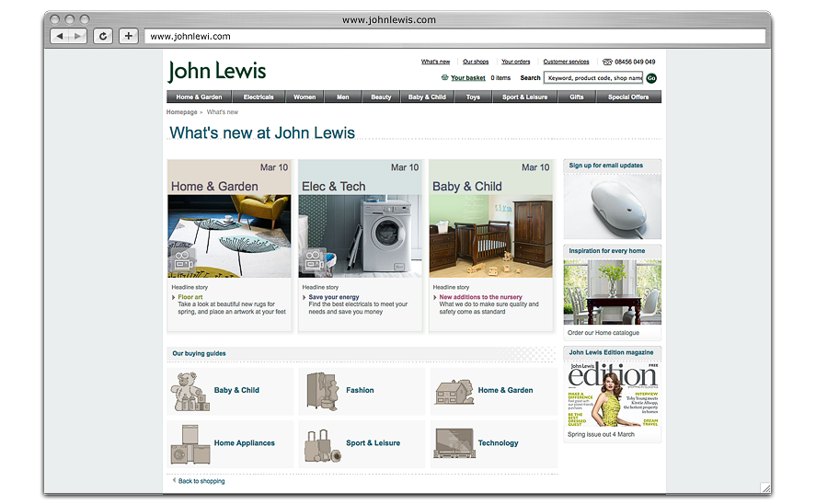The image size is (816, 504).
Task: Open the Sport & Leisure buying guide luggage icon
Action: coord(322,445)
